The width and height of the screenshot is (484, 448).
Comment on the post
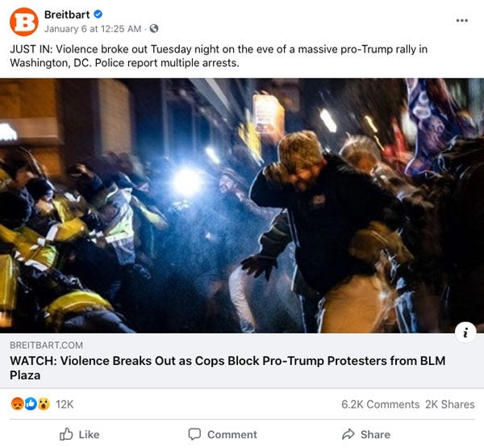point(223,434)
